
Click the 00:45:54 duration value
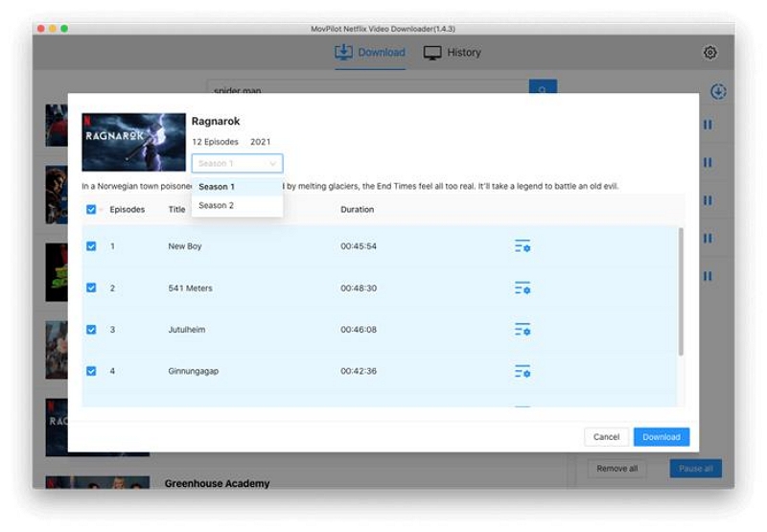pos(359,246)
